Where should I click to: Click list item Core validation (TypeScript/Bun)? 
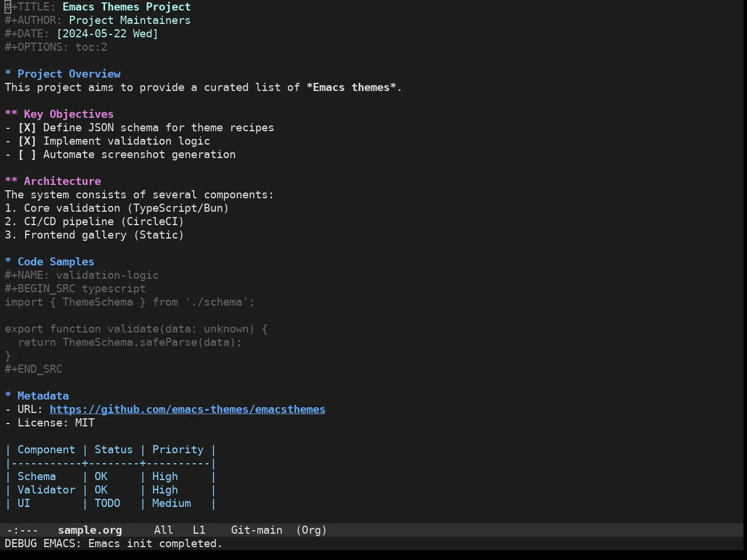point(117,208)
